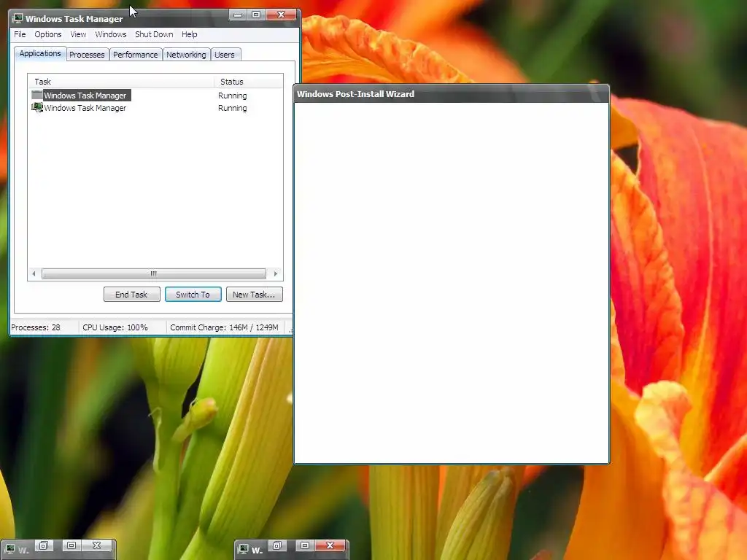
Task: Close the bottom-left minimized window
Action: coord(97,545)
